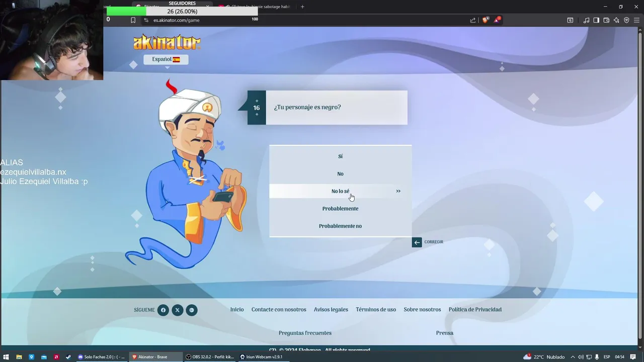This screenshot has width=644, height=362.
Task: Open Leo AI sparkle icon
Action: click(x=616, y=20)
